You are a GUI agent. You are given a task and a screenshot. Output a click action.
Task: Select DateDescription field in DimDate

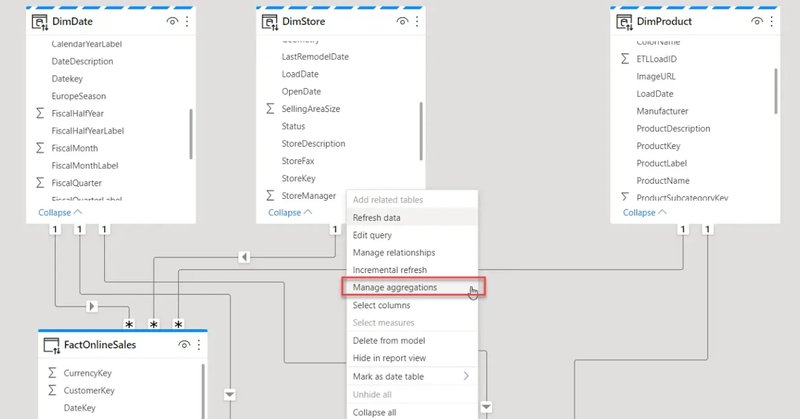82,61
